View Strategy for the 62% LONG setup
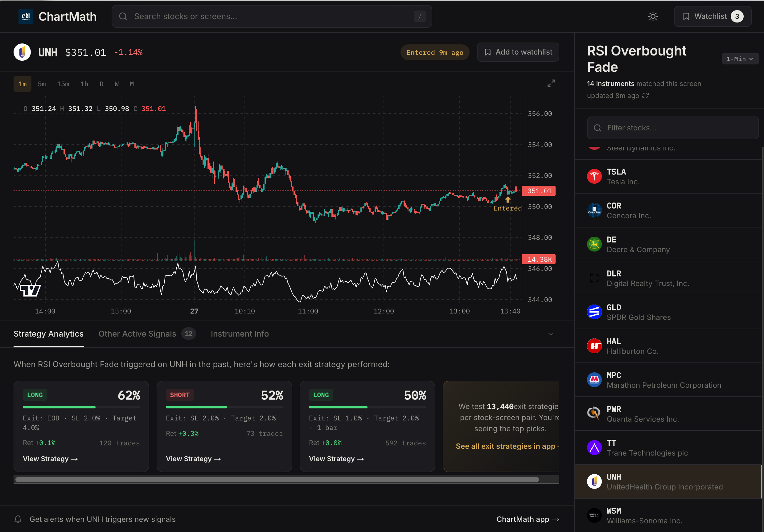 (x=50, y=458)
